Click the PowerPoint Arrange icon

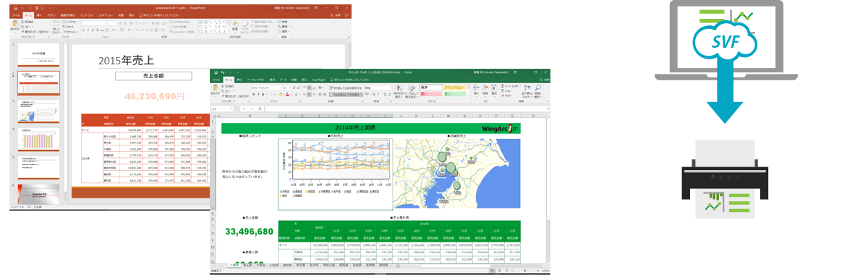(235, 23)
